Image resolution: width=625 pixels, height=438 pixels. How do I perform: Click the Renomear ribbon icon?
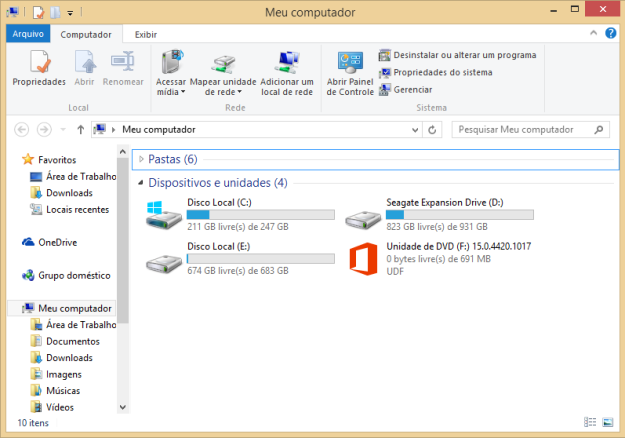coord(123,68)
